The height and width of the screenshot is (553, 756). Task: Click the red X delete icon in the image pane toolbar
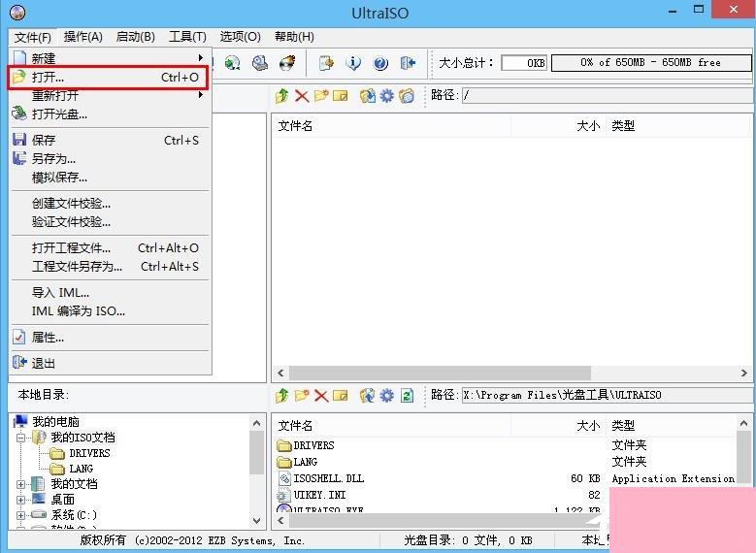tap(302, 95)
